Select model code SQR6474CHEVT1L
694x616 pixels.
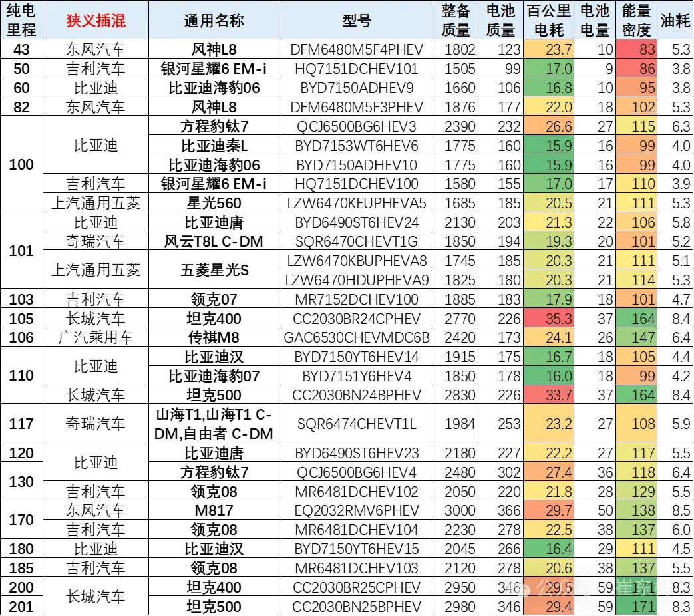pyautogui.click(x=357, y=424)
